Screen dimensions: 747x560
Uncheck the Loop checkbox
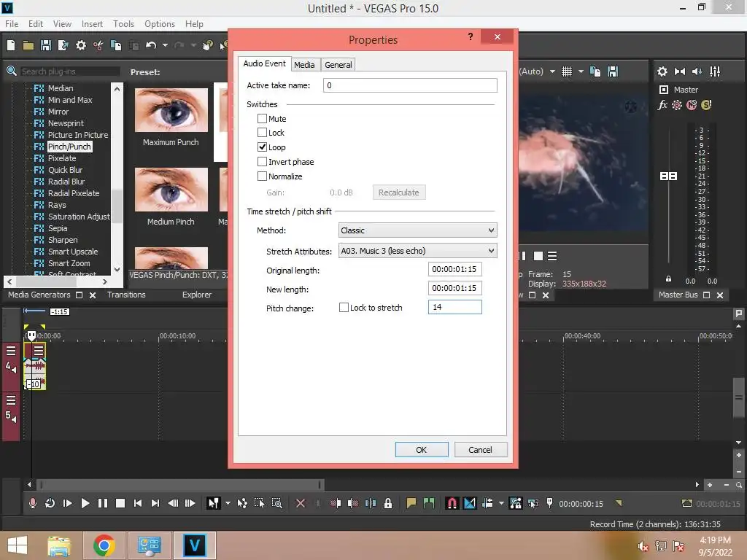tap(262, 147)
